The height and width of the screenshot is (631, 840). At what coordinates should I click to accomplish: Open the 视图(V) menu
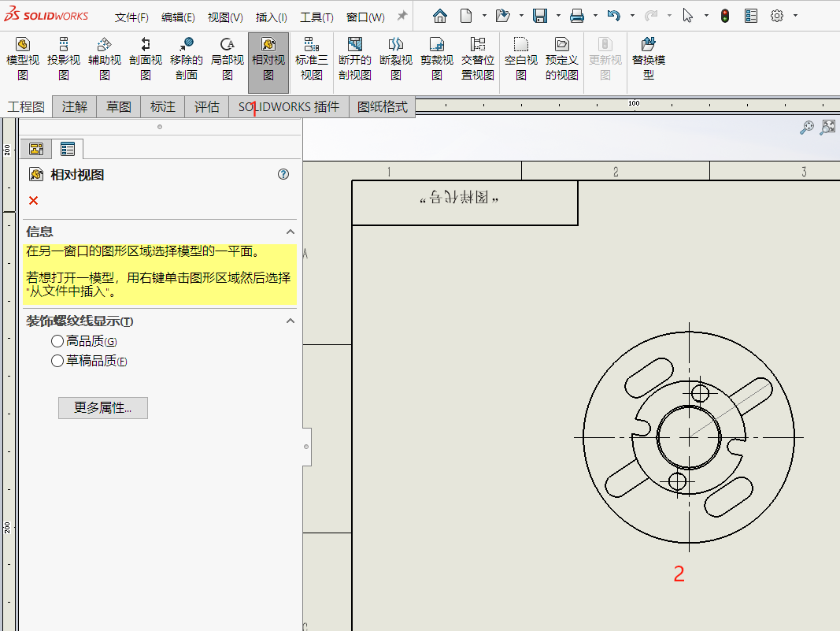[x=225, y=17]
